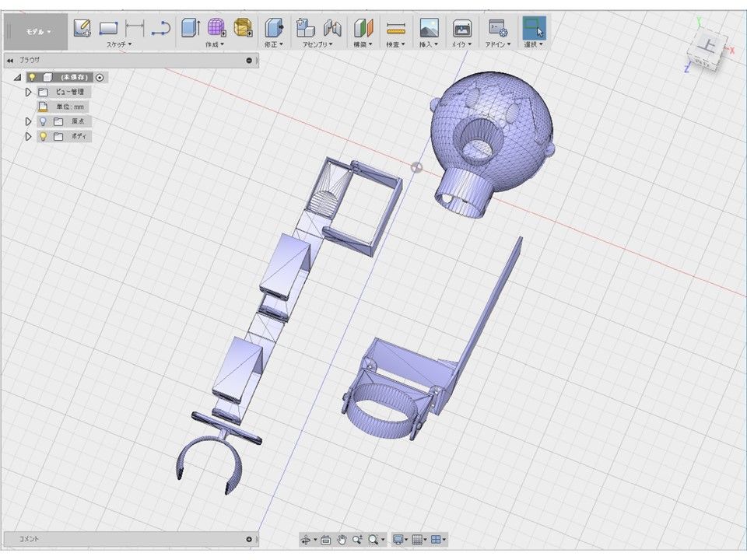
Task: Open the Orbit type dropdown arrow
Action: tap(315, 540)
